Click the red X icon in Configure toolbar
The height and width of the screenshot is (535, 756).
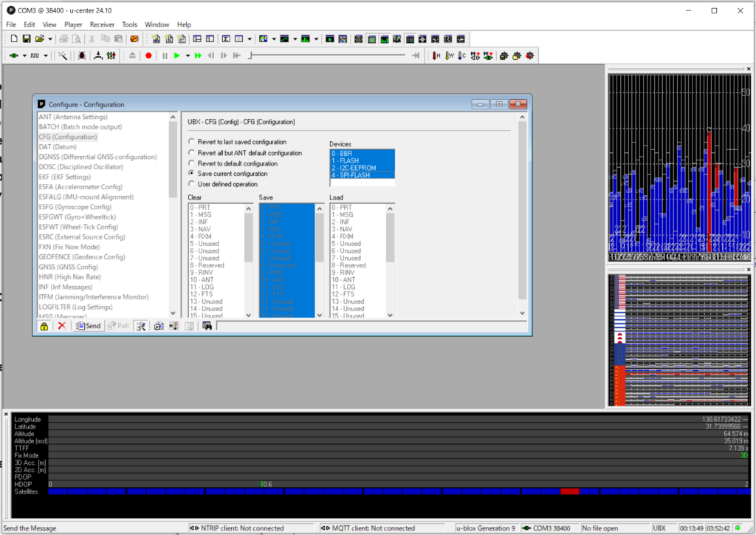tap(62, 326)
